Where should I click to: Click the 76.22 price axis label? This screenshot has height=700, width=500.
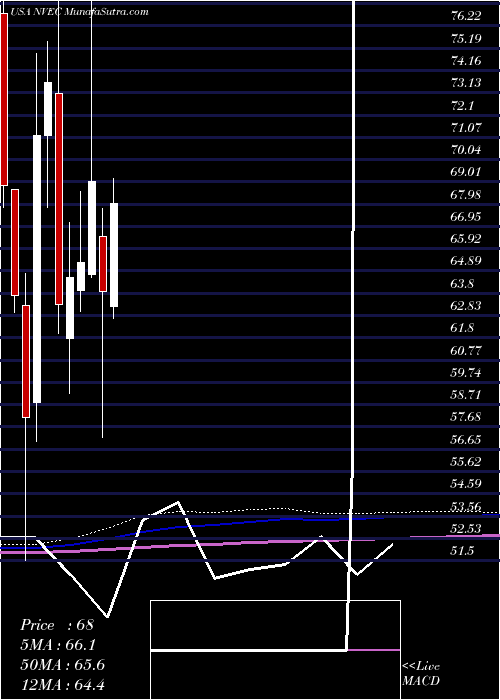pos(466,16)
